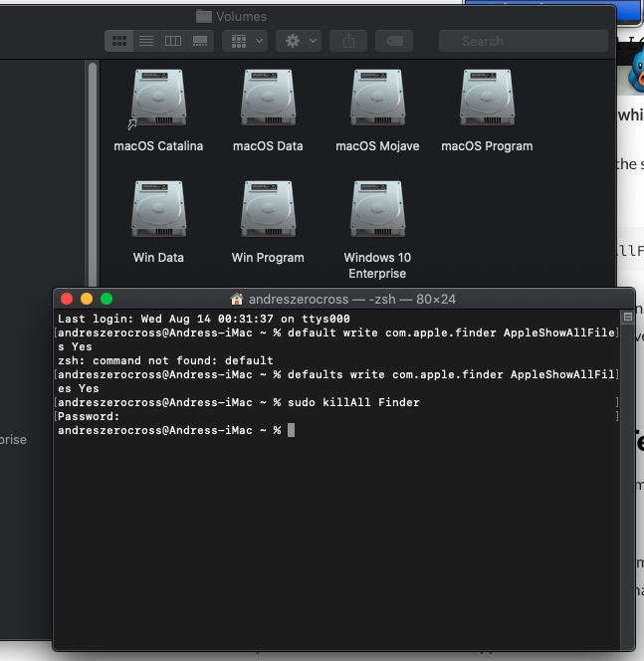Select the macOS Program volume icon
644x661 pixels.
pos(487,98)
